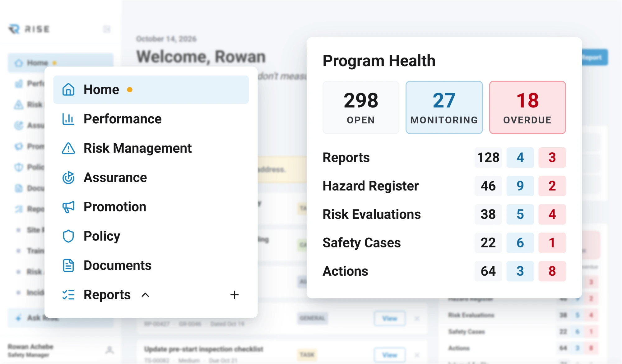Image resolution: width=622 pixels, height=364 pixels.
Task: Collapse the sidebar with the panel icon
Action: pos(107,29)
